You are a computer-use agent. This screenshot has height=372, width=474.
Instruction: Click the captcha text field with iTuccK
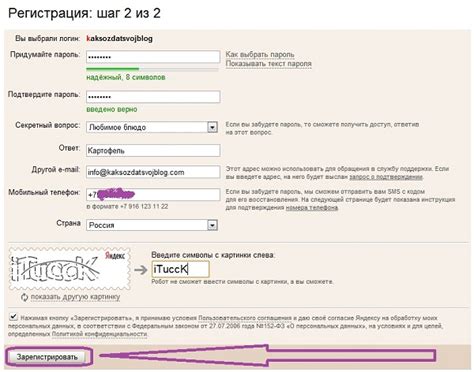point(181,269)
